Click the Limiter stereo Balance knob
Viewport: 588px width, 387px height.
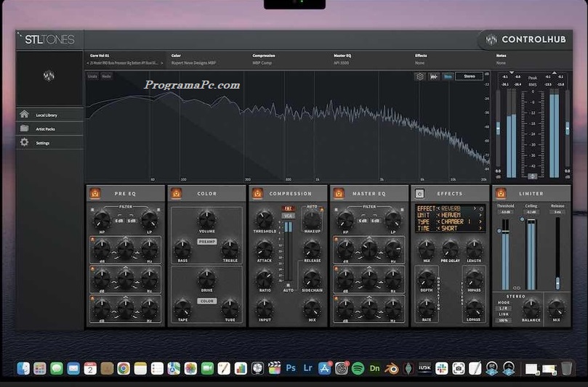click(x=531, y=309)
